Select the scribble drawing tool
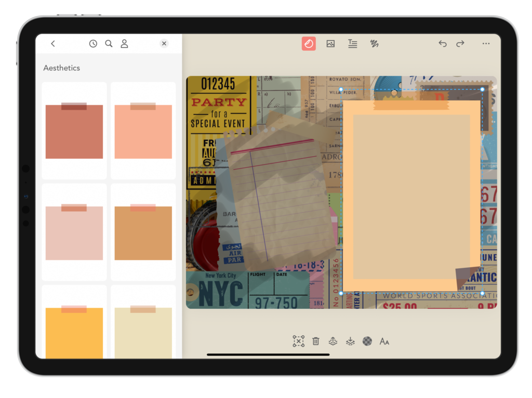532x398 pixels. point(374,44)
